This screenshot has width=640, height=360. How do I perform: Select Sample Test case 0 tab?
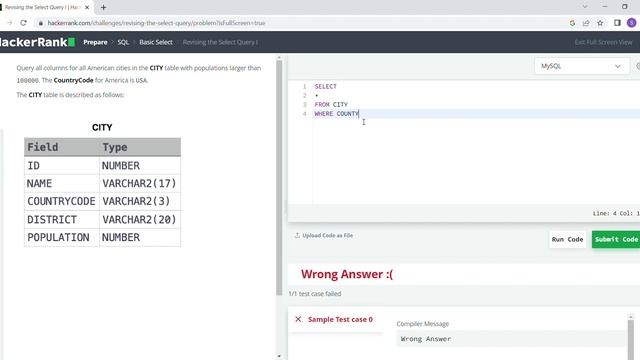tap(340, 319)
